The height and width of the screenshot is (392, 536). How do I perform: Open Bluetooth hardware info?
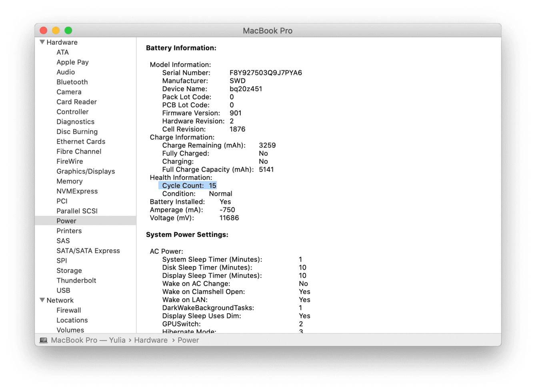[x=72, y=82]
